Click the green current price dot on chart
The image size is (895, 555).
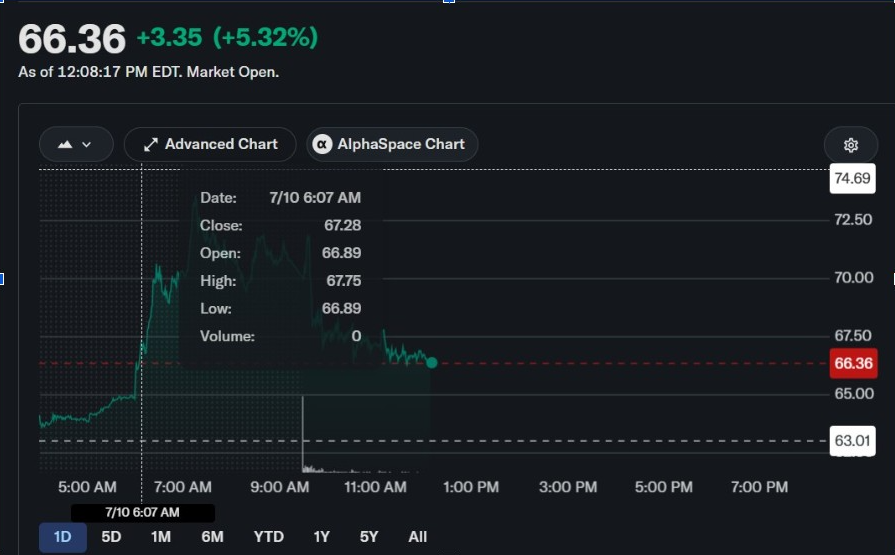coord(432,363)
